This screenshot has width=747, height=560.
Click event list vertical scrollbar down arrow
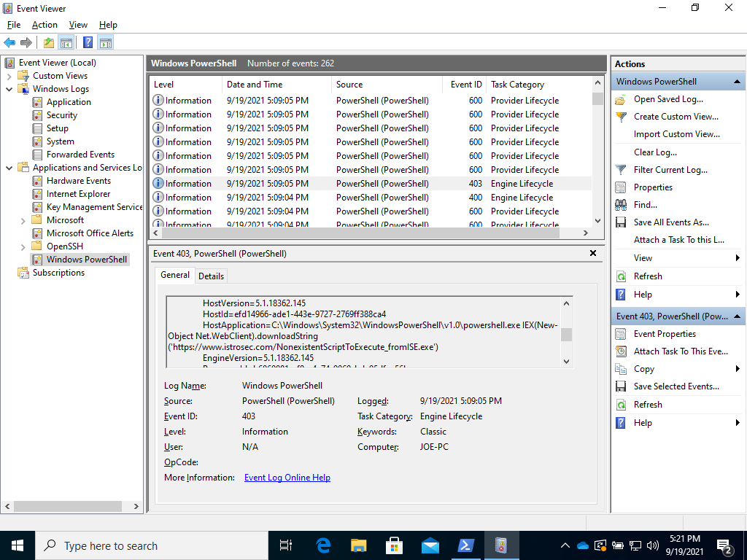tap(598, 221)
